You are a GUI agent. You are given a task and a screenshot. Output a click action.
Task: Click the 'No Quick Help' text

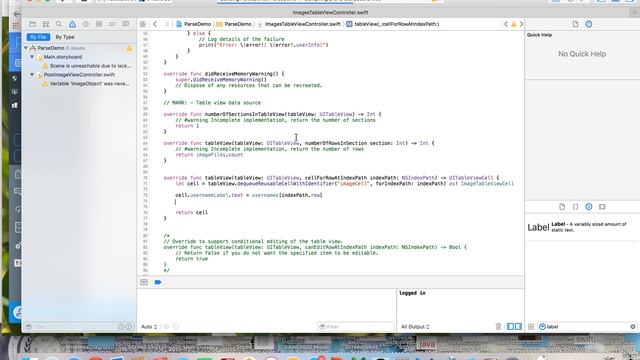(x=582, y=54)
